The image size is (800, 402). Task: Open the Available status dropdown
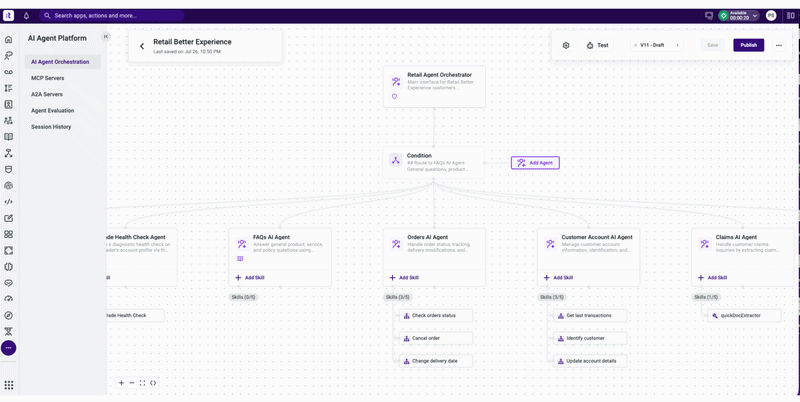739,16
